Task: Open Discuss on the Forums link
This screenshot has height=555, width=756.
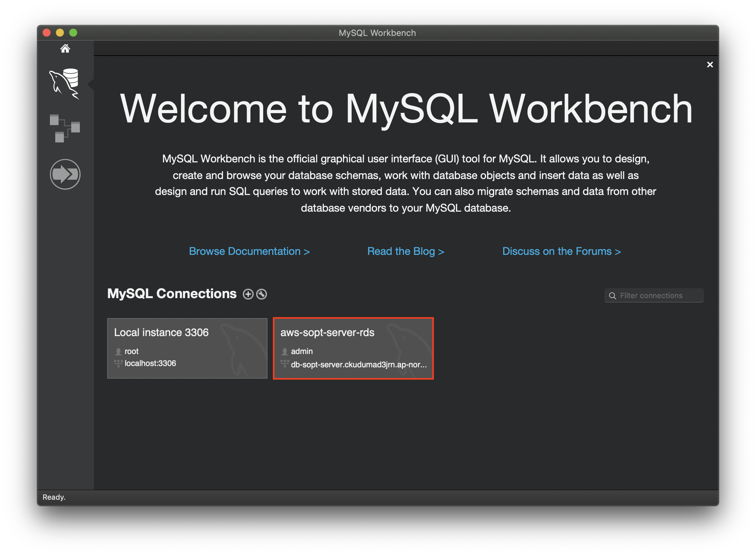Action: 561,251
